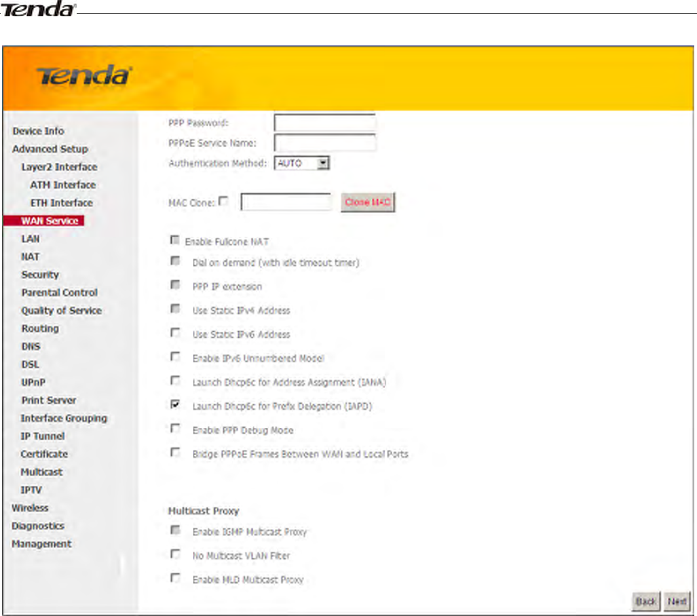Open the Device Info page

tap(38, 131)
